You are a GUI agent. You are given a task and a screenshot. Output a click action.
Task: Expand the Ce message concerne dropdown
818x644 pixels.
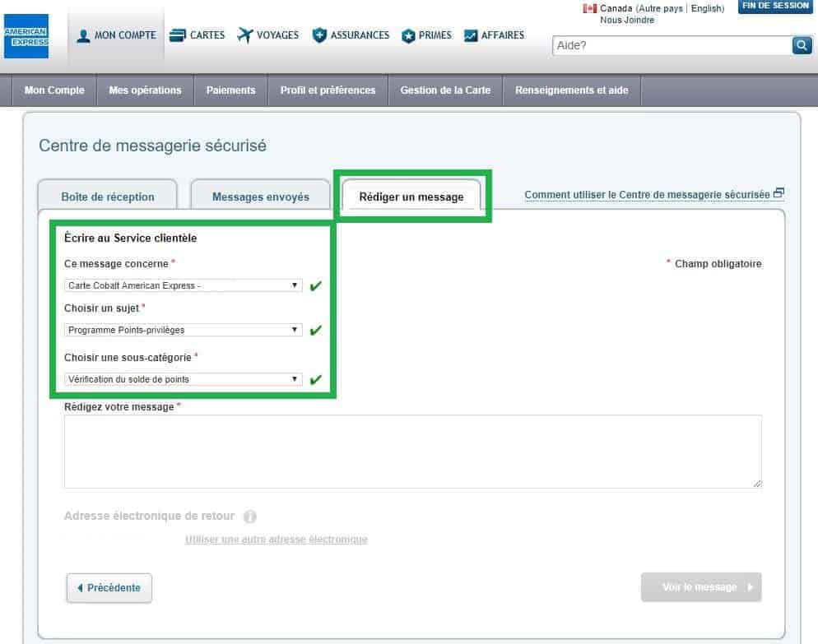(x=184, y=285)
